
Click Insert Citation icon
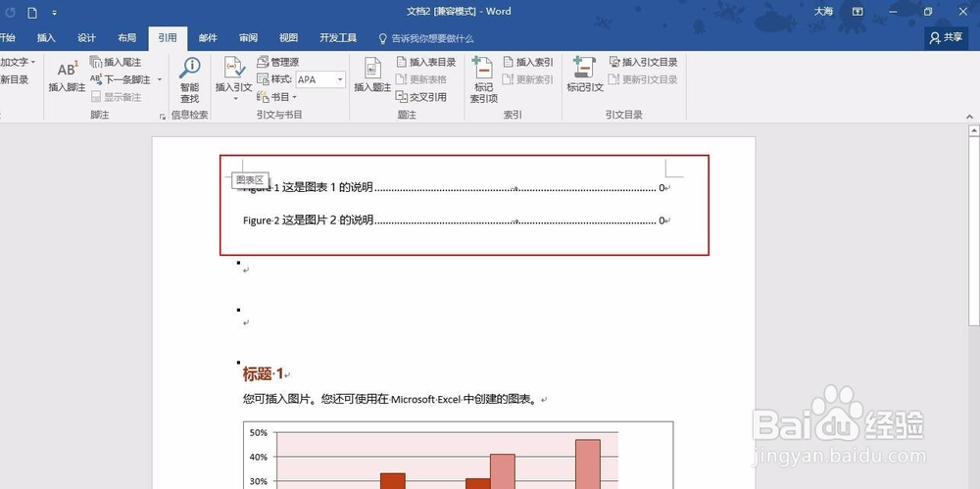click(x=234, y=69)
